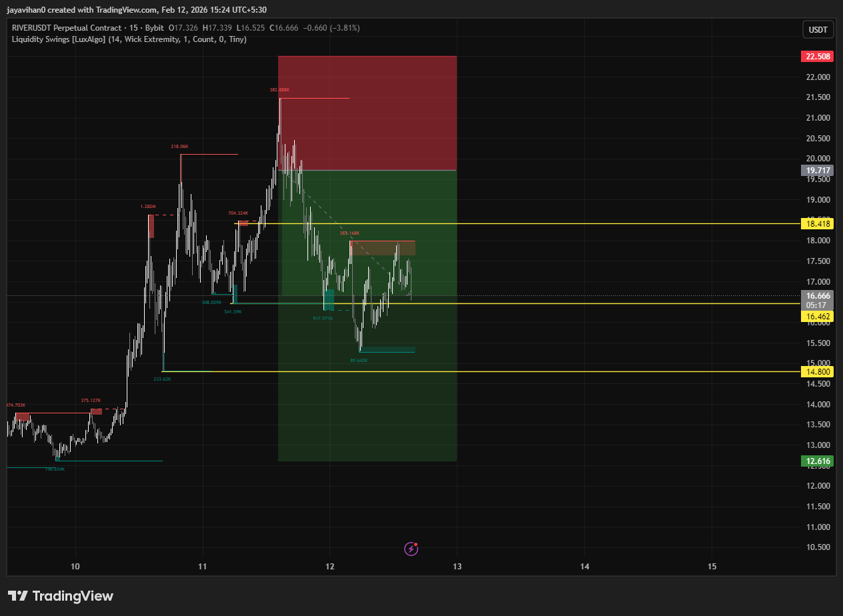Click the yellow 14.800 price line label

(x=817, y=371)
